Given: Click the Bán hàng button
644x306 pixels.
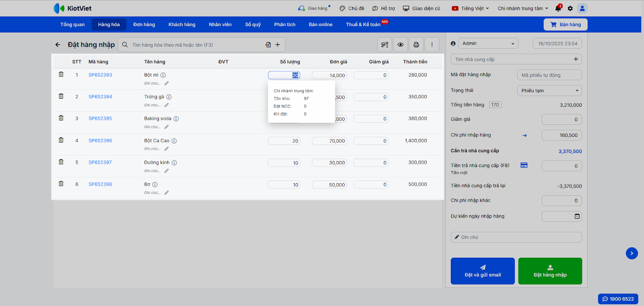Looking at the screenshot, I should point(566,25).
